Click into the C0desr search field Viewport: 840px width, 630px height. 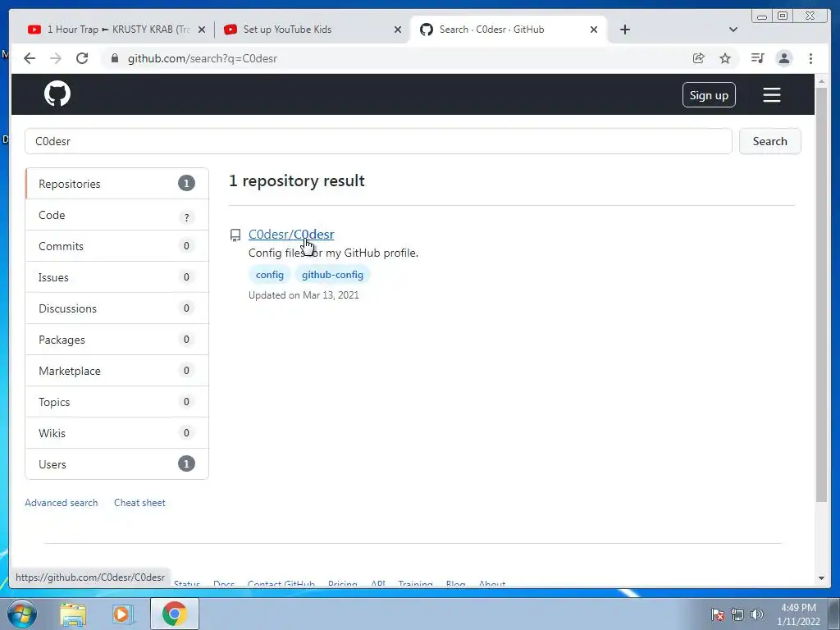(378, 141)
